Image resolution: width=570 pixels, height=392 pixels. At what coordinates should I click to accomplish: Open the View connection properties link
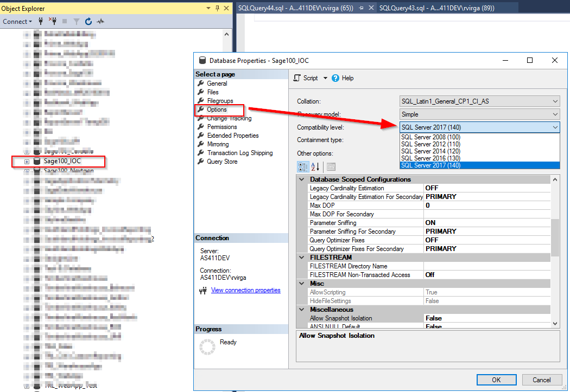click(246, 290)
